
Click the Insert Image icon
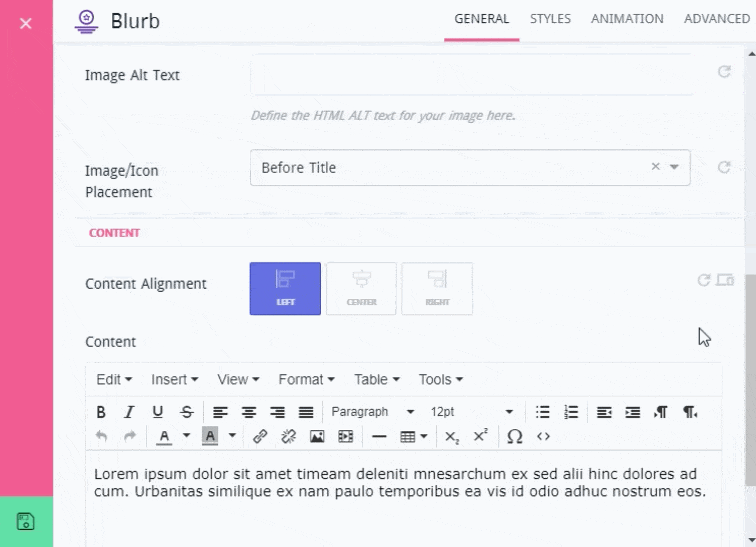coord(317,436)
